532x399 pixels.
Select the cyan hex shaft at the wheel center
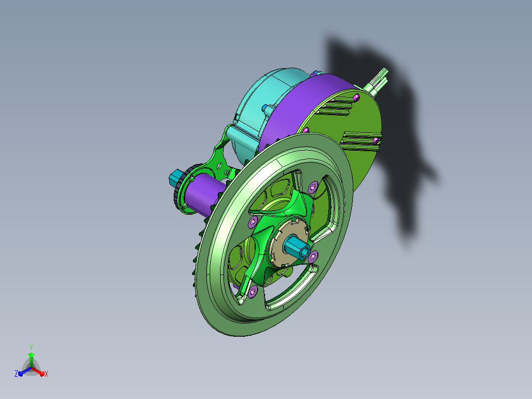pos(297,247)
